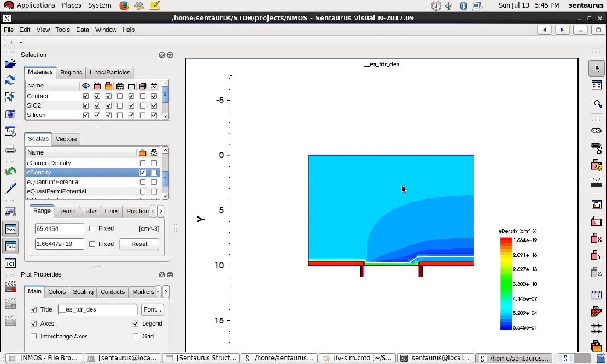Viewport: 607px width, 364px height.
Task: Open the Tools menu
Action: coord(62,30)
